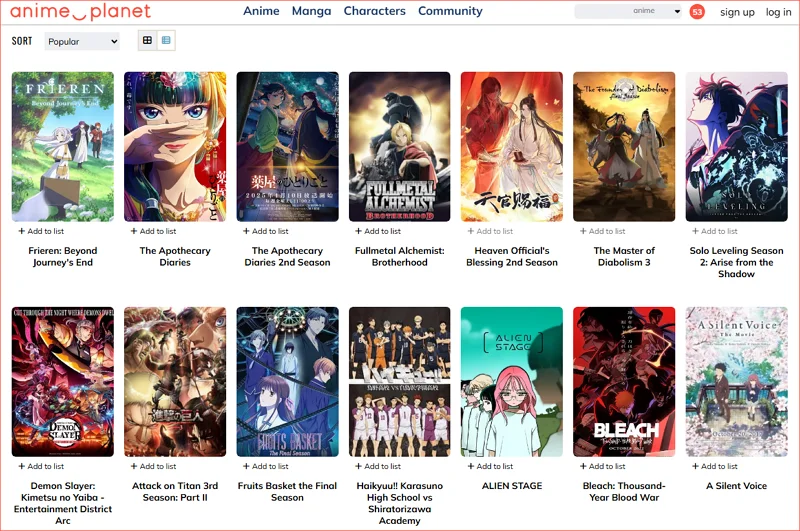Viewport: 800px width, 531px height.
Task: Open the 53 notifications badge
Action: 697,12
